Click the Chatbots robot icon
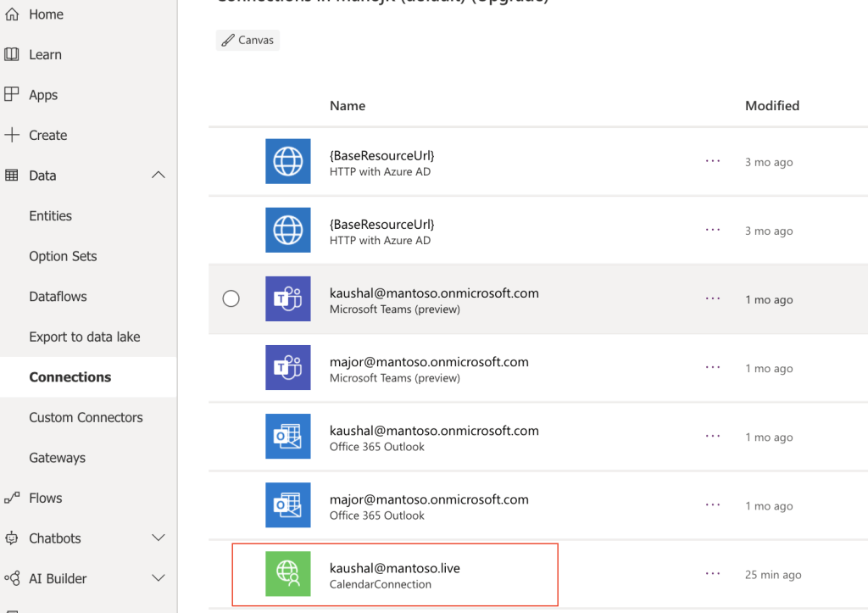868x613 pixels. coord(12,538)
